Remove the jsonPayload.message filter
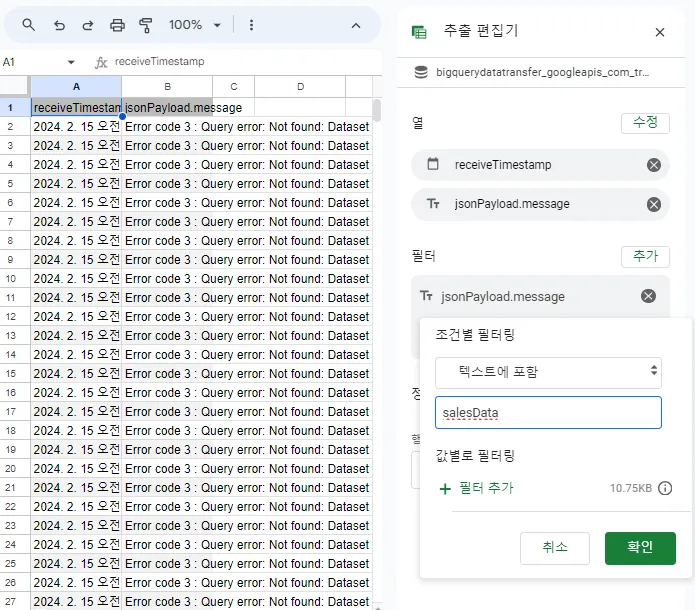The height and width of the screenshot is (610, 695). tap(648, 296)
